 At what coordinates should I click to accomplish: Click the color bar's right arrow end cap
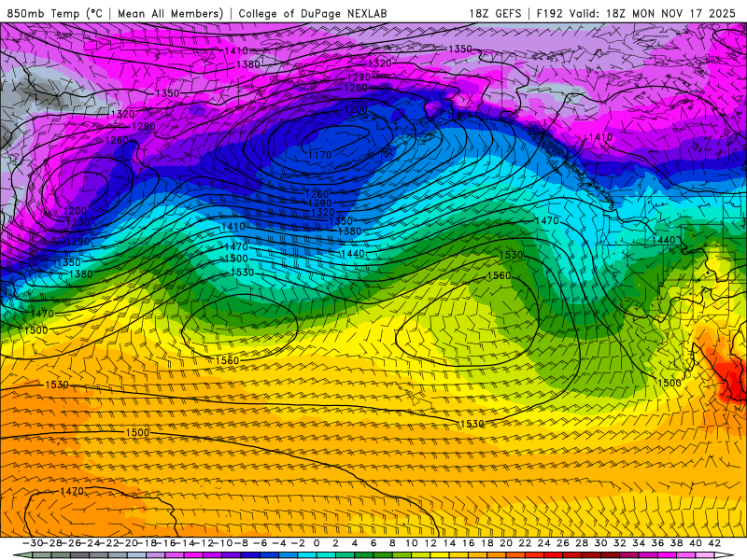725,555
